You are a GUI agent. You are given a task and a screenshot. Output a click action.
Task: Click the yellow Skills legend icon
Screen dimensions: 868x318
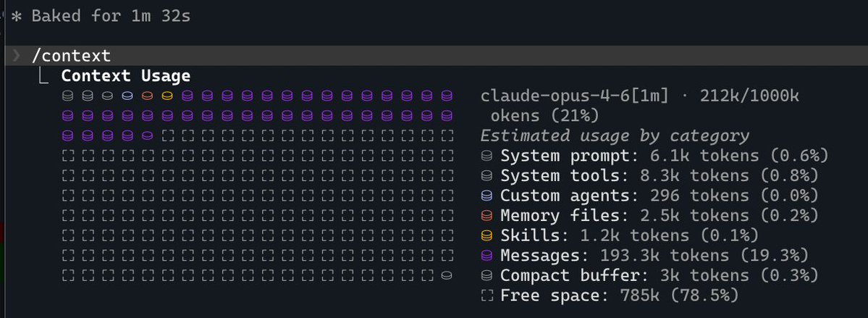486,236
